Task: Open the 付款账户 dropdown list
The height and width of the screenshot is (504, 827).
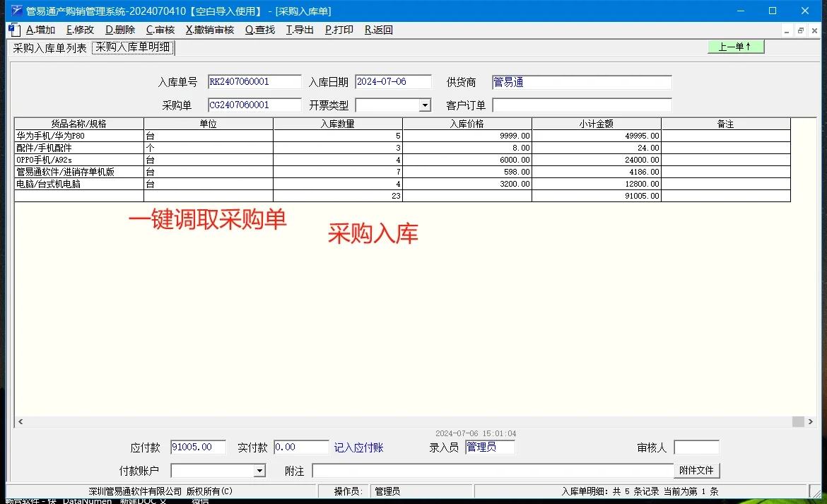Action: (x=259, y=470)
